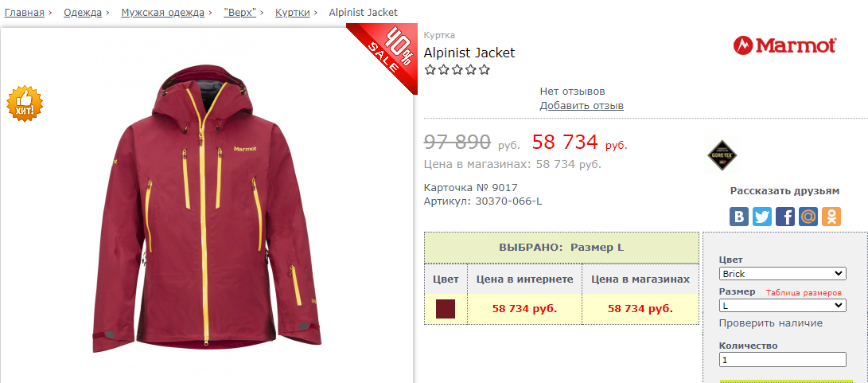Share on Odnoklassniki orange icon
This screenshot has height=383, width=868.
click(x=831, y=216)
